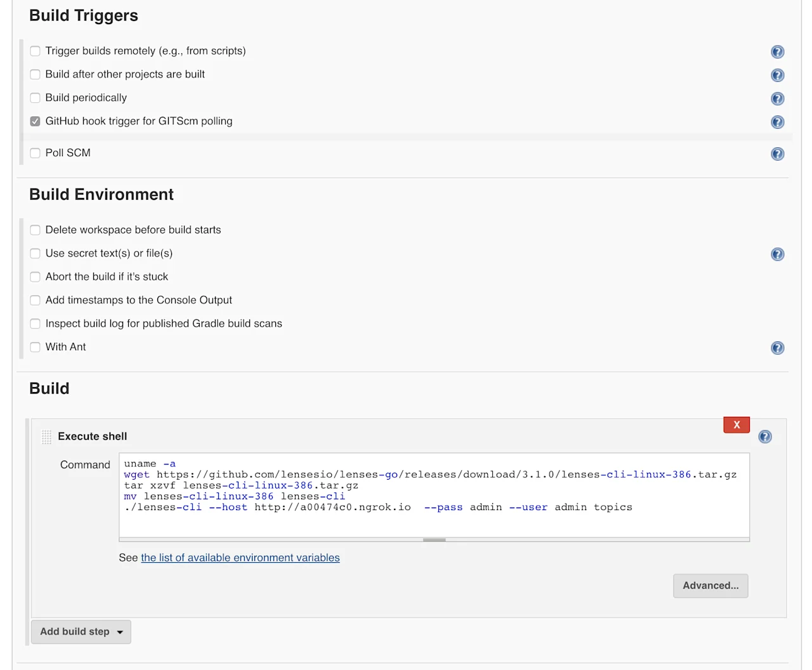This screenshot has width=812, height=670.
Task: Open the Poll SCM help icon
Action: point(777,153)
